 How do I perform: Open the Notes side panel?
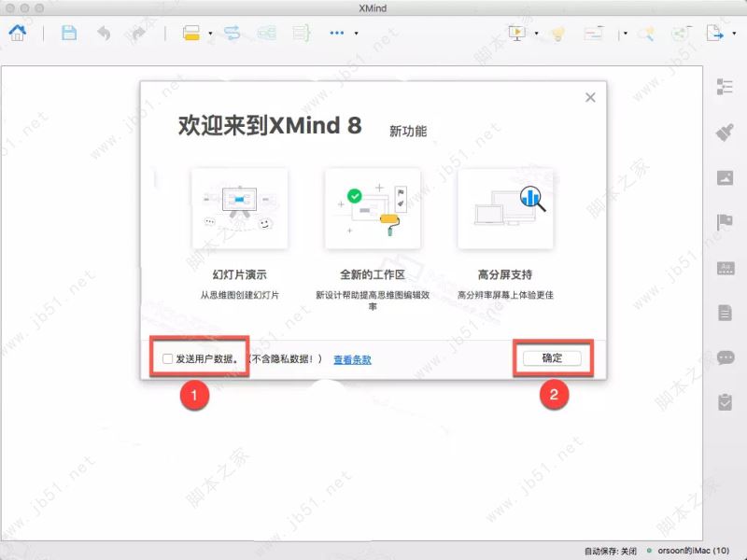pos(725,313)
